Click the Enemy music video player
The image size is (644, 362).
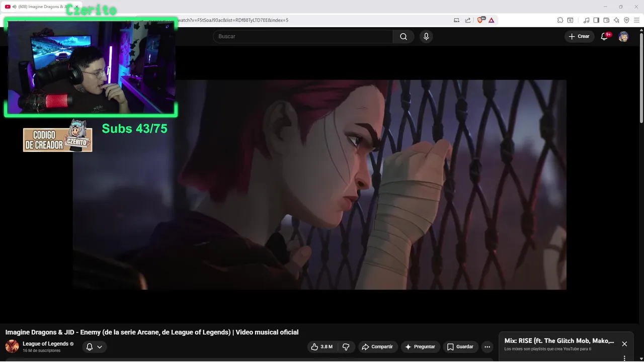[319, 185]
